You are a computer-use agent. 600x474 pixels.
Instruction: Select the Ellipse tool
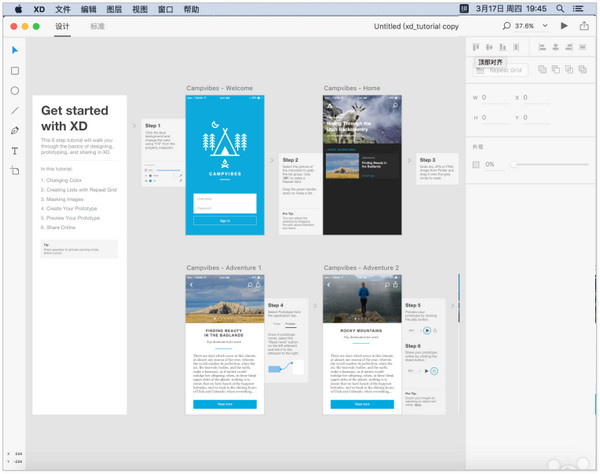tap(15, 91)
